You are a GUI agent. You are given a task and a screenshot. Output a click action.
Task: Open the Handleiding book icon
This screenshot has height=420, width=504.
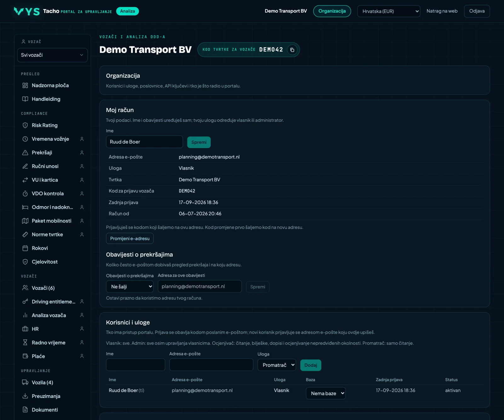click(25, 99)
